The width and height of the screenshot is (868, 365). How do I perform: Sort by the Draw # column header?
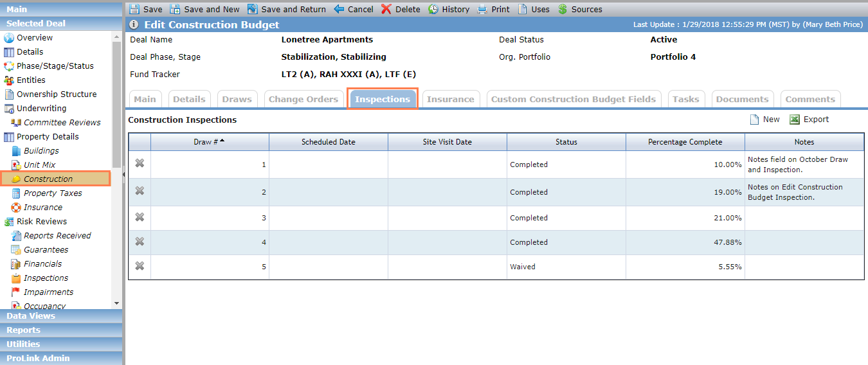210,142
